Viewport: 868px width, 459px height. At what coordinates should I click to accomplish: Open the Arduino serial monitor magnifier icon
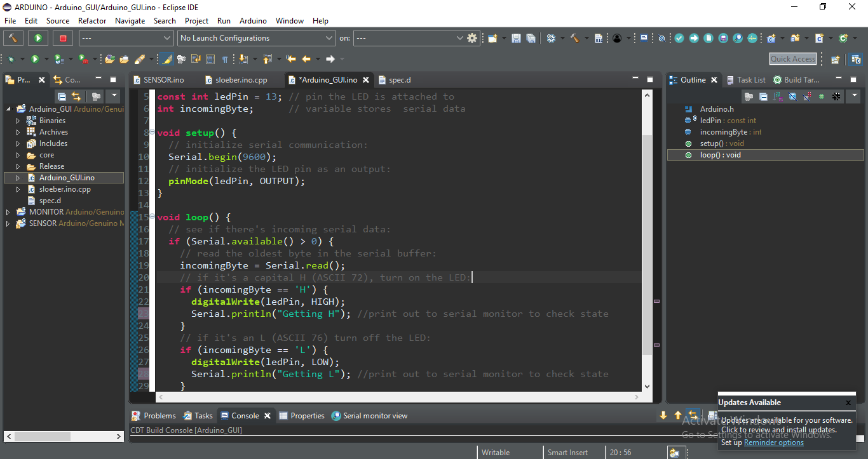point(738,38)
